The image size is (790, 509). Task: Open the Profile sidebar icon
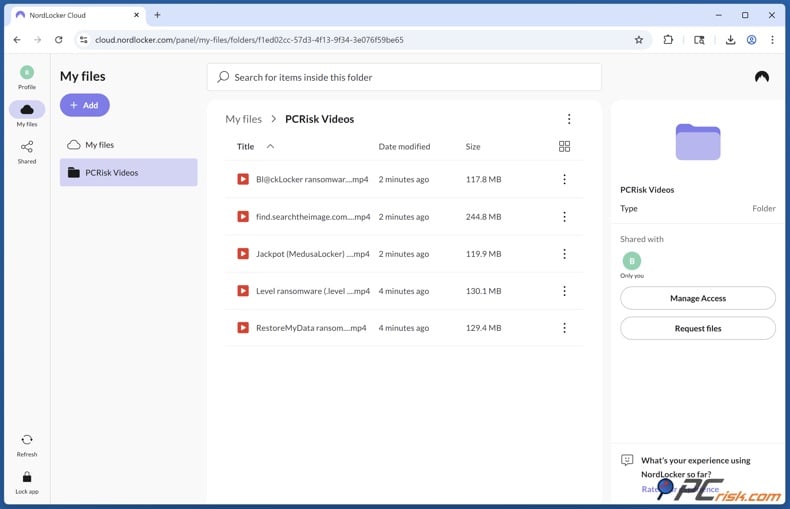point(27,73)
